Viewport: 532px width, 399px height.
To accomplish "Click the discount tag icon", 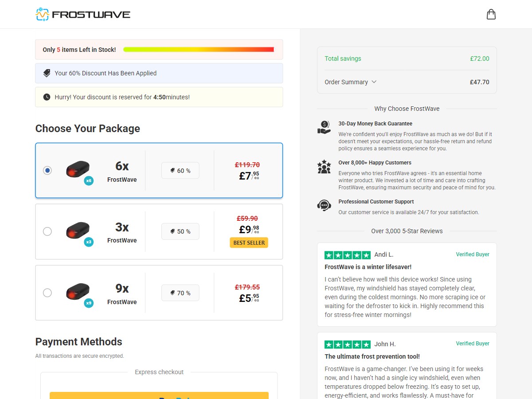I will pos(47,73).
